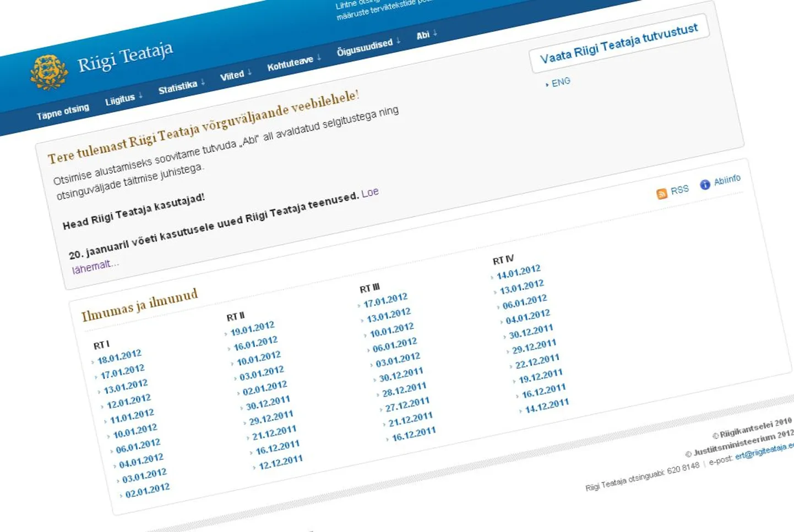Viewport: 794px width, 532px height.
Task: Click 'Head Riigi Teataja kasutajad!' text
Action: pyautogui.click(x=134, y=211)
